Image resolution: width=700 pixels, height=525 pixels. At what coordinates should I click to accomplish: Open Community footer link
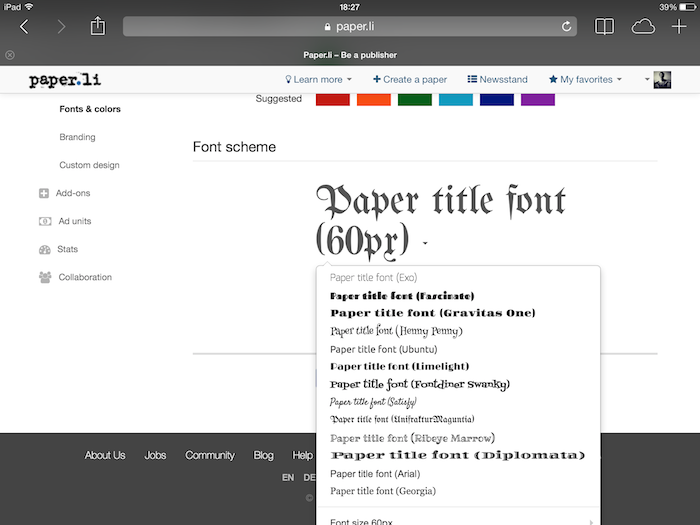210,455
